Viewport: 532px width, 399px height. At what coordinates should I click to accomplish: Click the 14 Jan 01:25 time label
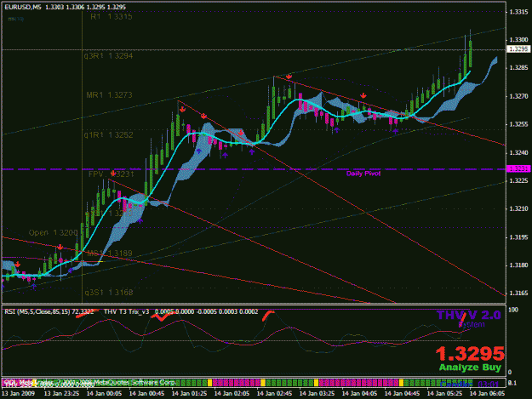click(189, 394)
